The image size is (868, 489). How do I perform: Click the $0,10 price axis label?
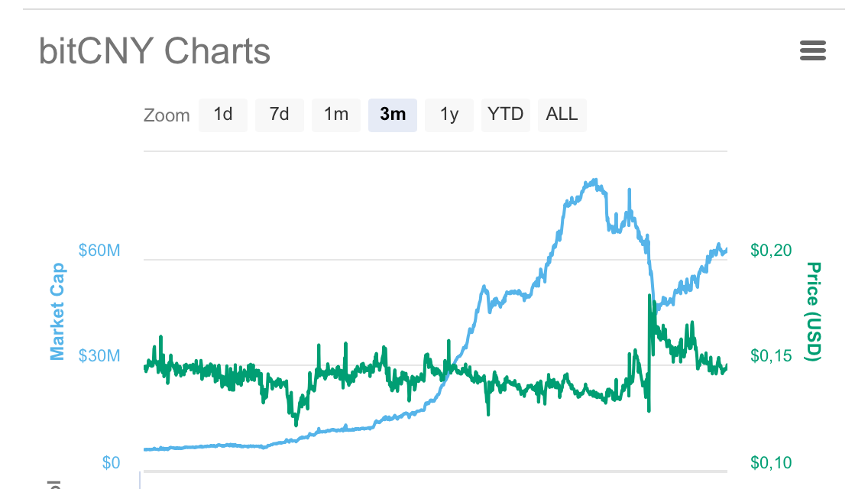pos(771,463)
